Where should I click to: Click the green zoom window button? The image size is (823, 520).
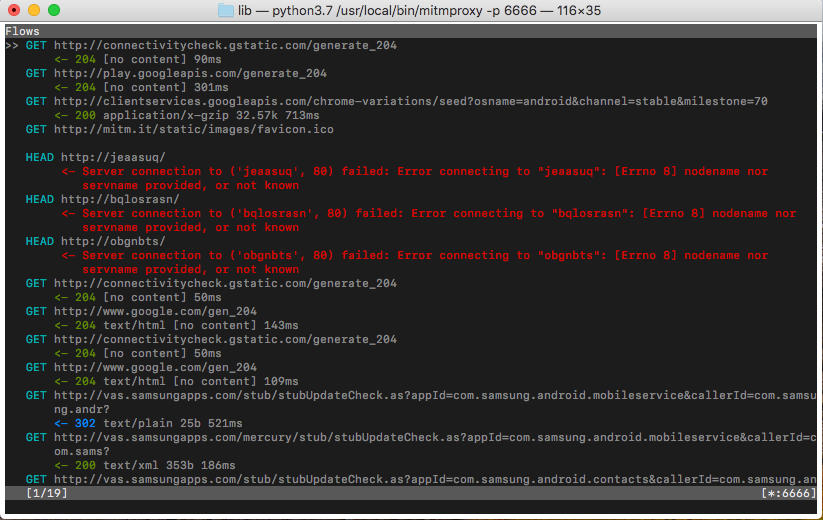(x=54, y=10)
